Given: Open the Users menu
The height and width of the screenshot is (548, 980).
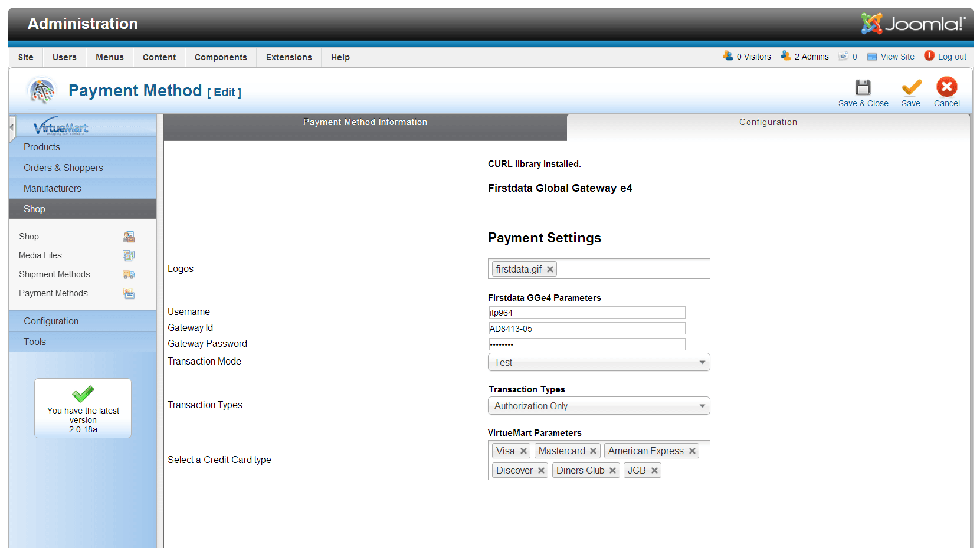Looking at the screenshot, I should pyautogui.click(x=64, y=57).
